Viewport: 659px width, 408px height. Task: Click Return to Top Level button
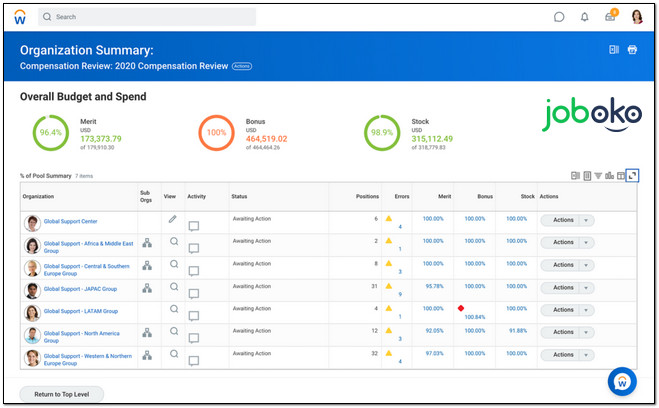61,394
